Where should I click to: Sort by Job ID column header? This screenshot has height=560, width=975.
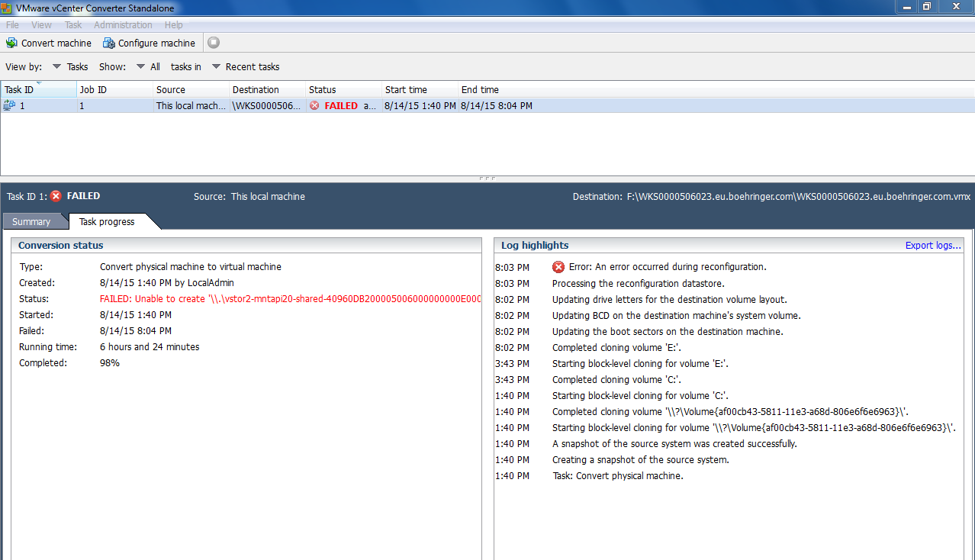click(x=115, y=89)
